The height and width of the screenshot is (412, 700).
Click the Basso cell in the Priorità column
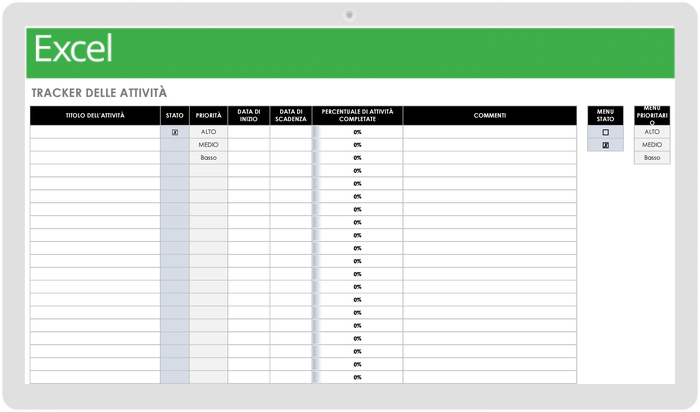[x=208, y=158]
